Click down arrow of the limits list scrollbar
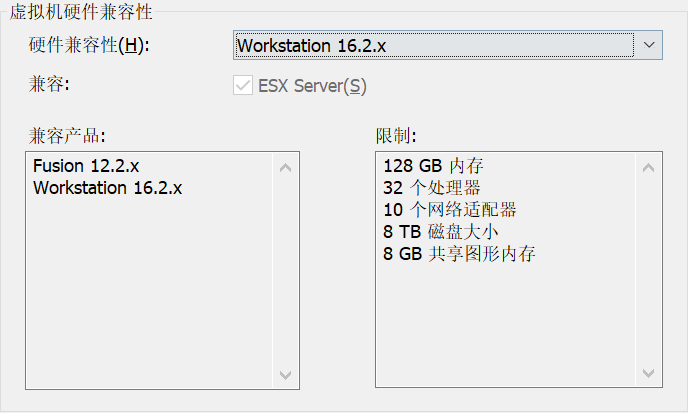688x413 pixels. point(649,375)
